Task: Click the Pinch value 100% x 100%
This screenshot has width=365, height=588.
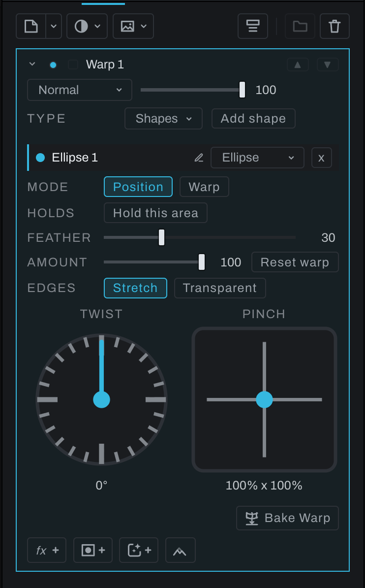Action: tap(264, 485)
